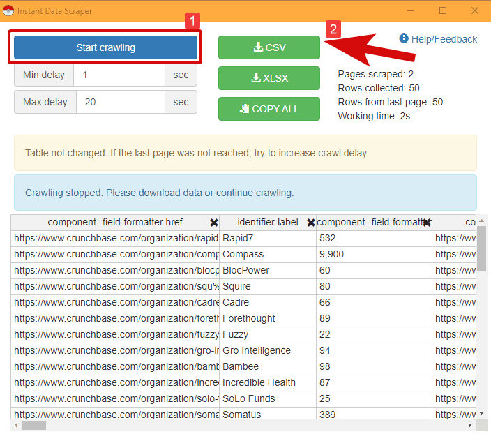Select the Somatus cell
This screenshot has width=491, height=448.
268,414
